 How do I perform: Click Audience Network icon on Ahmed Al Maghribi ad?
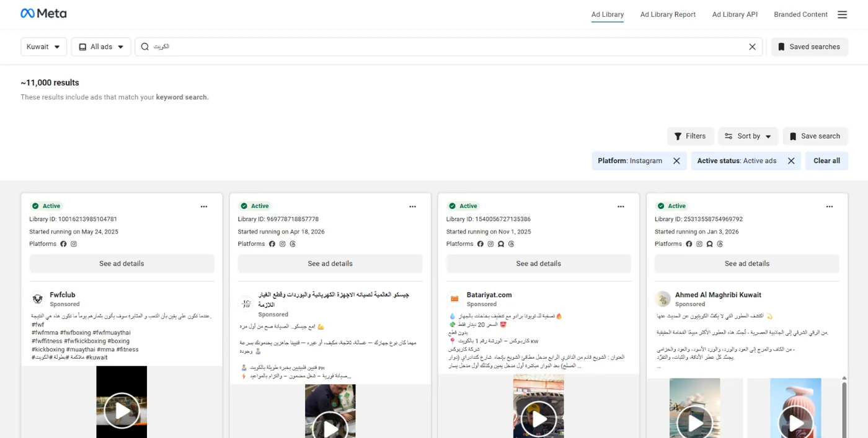click(x=709, y=244)
